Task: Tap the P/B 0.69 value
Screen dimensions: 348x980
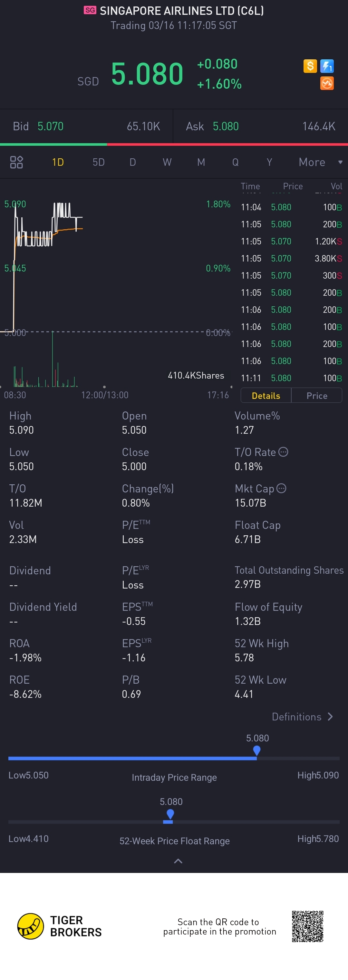Action: [131, 694]
